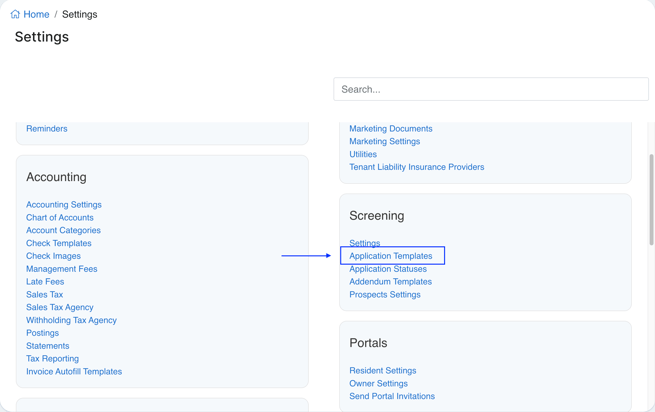
Task: Go to Addendum Templates
Action: point(390,282)
